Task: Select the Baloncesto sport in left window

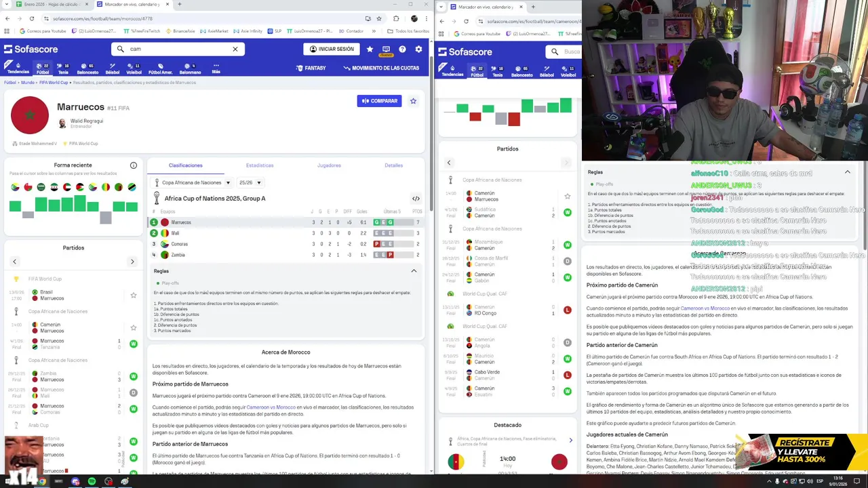Action: [x=87, y=68]
